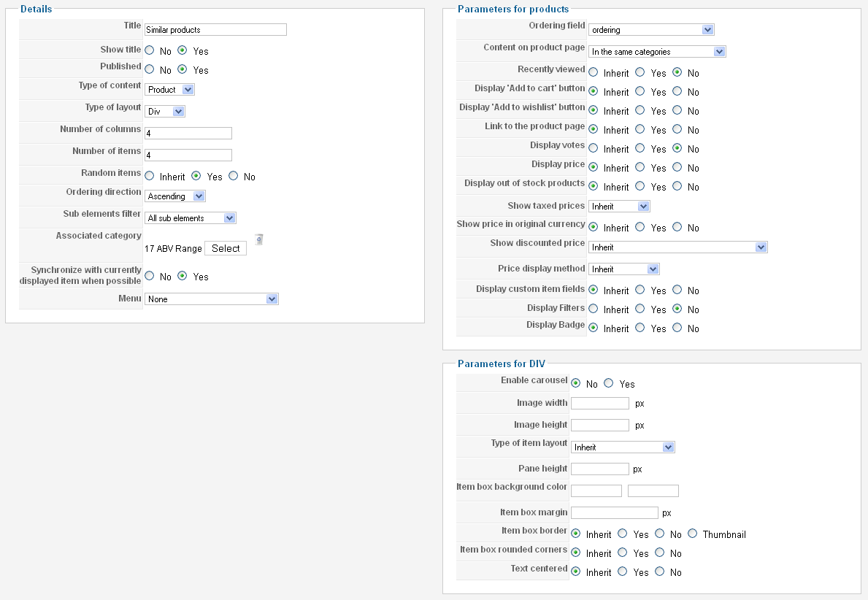
Task: Open the Ordering field dropdown
Action: point(651,30)
